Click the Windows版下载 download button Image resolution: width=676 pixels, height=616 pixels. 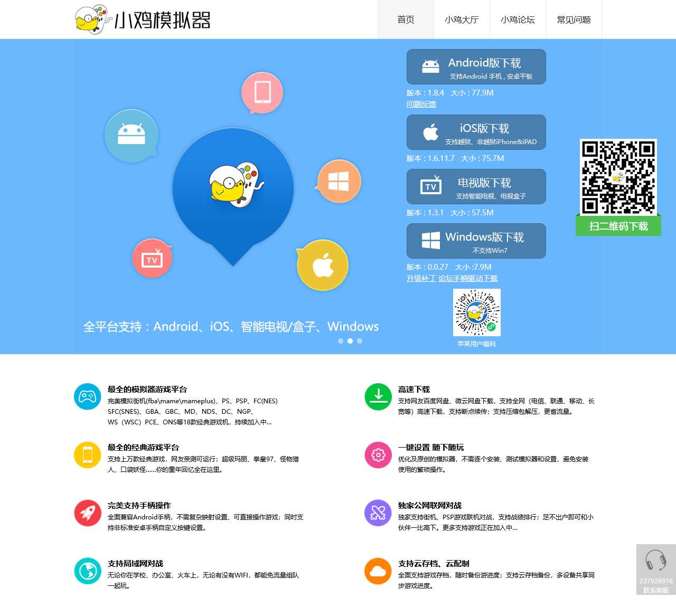[476, 241]
